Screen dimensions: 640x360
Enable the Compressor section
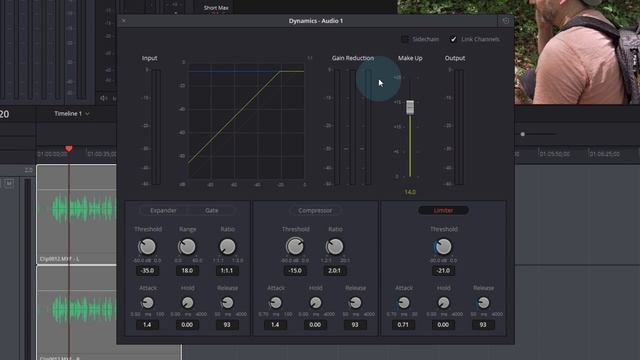click(315, 211)
